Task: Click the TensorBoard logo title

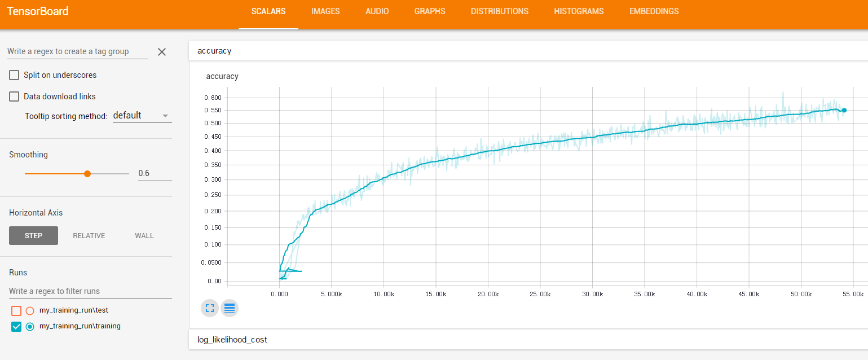Action: [x=38, y=11]
